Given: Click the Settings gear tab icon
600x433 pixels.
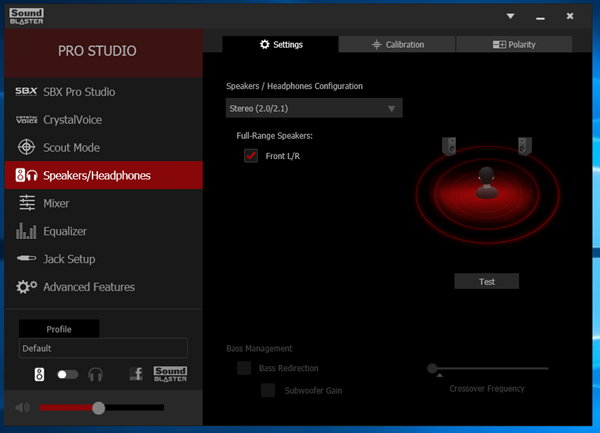Looking at the screenshot, I should 264,44.
